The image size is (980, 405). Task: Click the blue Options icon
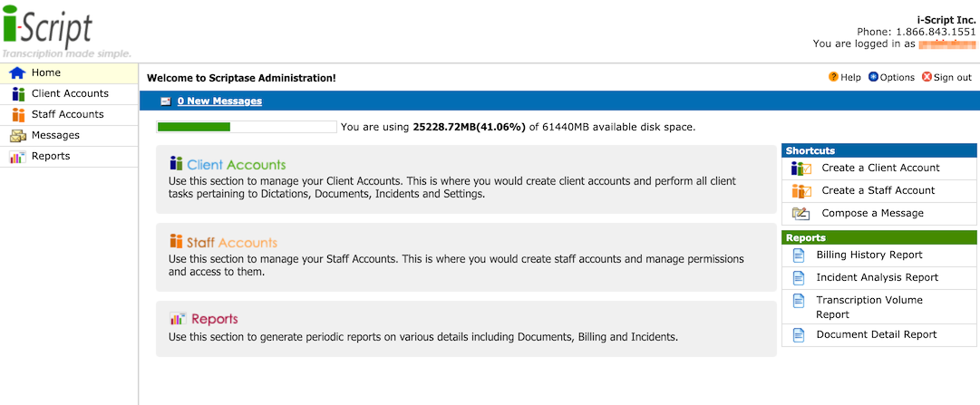tap(873, 77)
